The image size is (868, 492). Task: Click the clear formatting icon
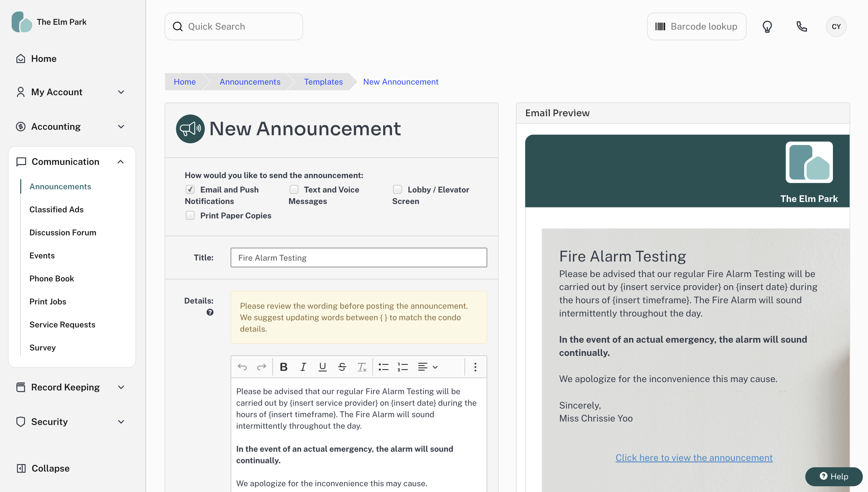click(x=362, y=367)
